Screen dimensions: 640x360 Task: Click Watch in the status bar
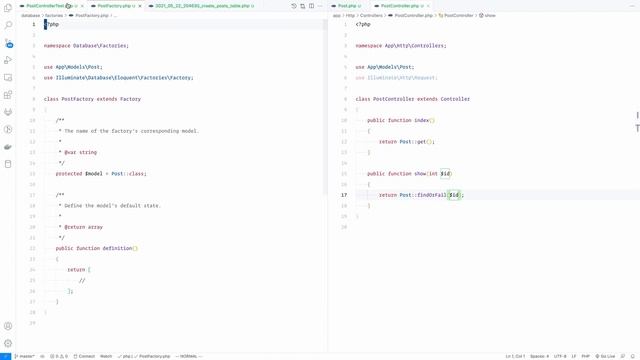(x=106, y=356)
